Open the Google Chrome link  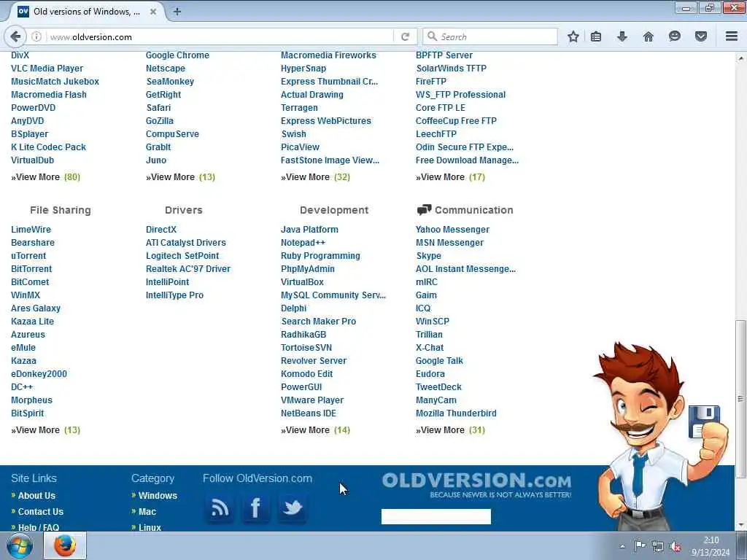(x=177, y=55)
